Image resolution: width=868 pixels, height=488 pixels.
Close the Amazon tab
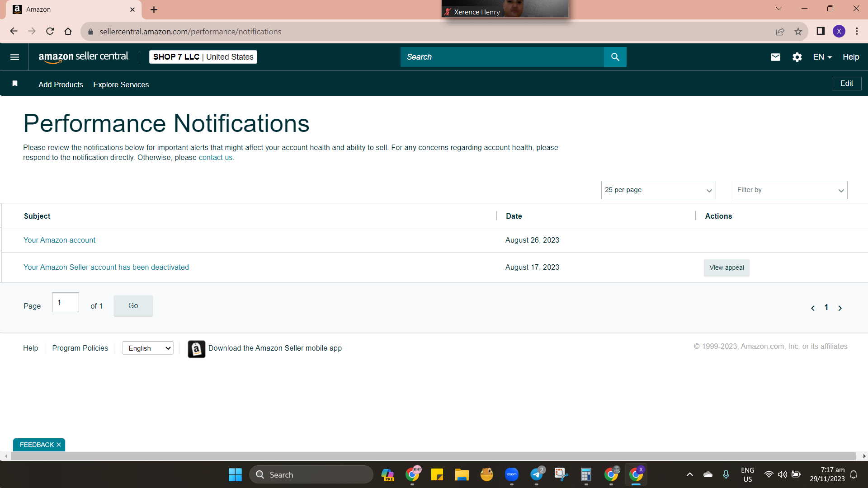(x=132, y=9)
